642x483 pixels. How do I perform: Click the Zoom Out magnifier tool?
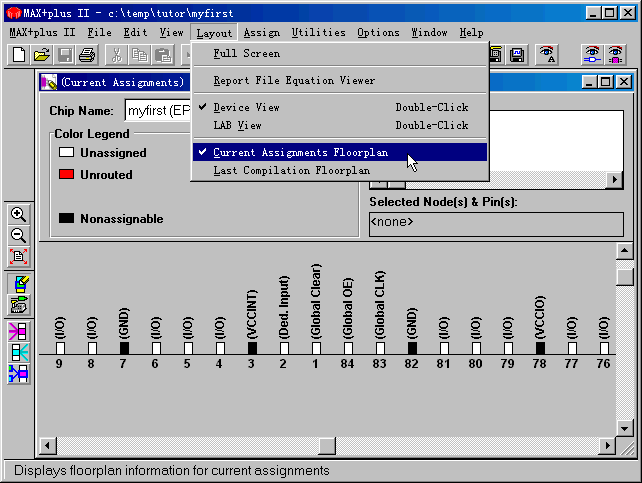[x=18, y=236]
